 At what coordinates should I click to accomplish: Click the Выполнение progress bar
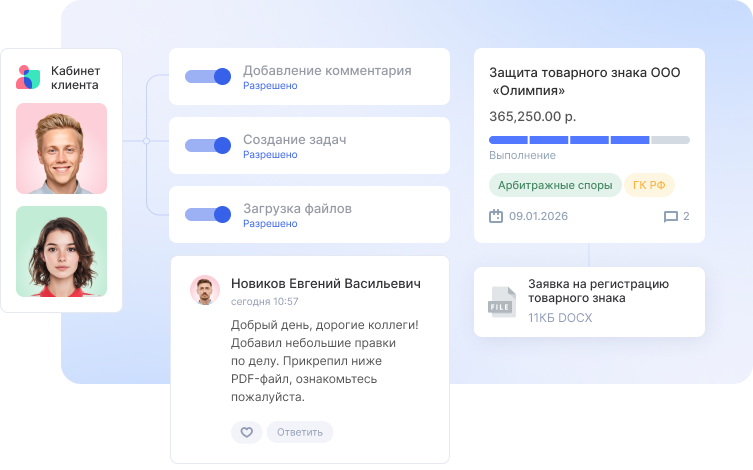[x=589, y=140]
